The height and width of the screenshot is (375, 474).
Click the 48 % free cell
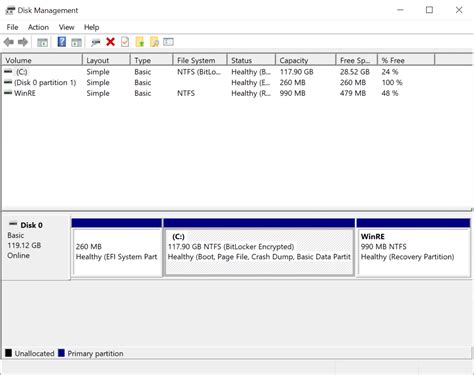pyautogui.click(x=390, y=93)
